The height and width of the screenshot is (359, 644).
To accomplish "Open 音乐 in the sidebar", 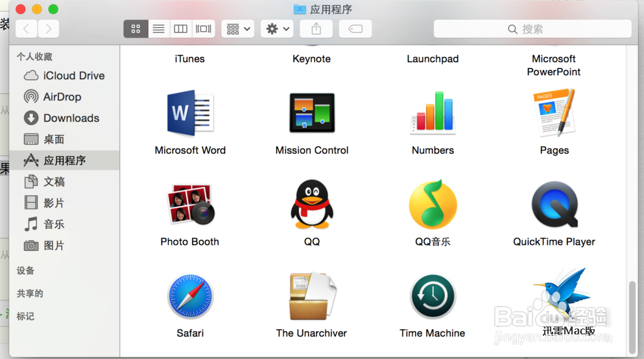I will click(x=64, y=224).
